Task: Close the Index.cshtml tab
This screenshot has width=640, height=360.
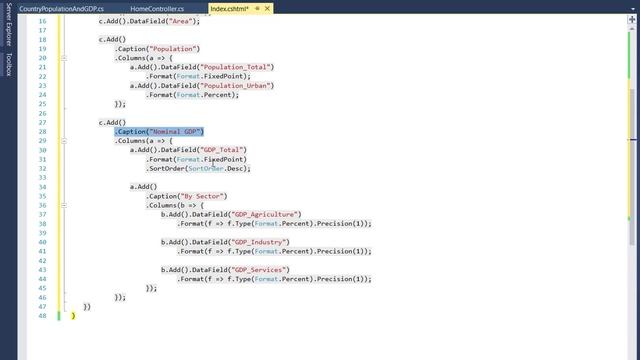Action: pyautogui.click(x=267, y=8)
